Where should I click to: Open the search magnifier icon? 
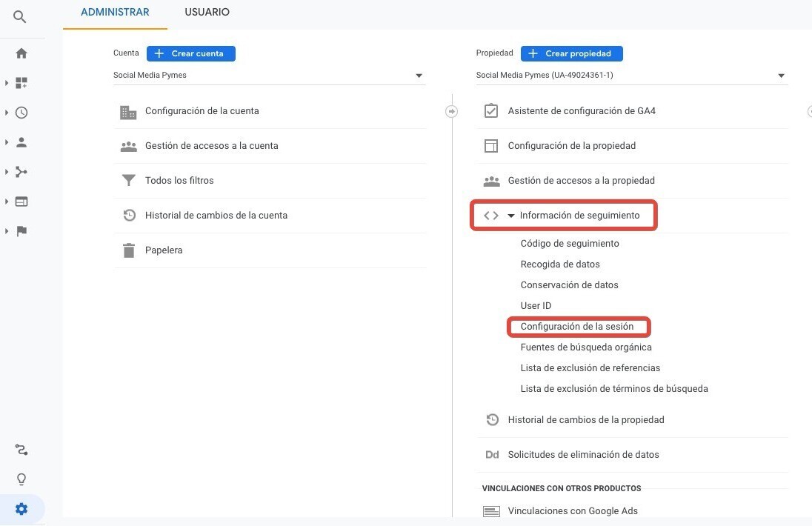21,16
